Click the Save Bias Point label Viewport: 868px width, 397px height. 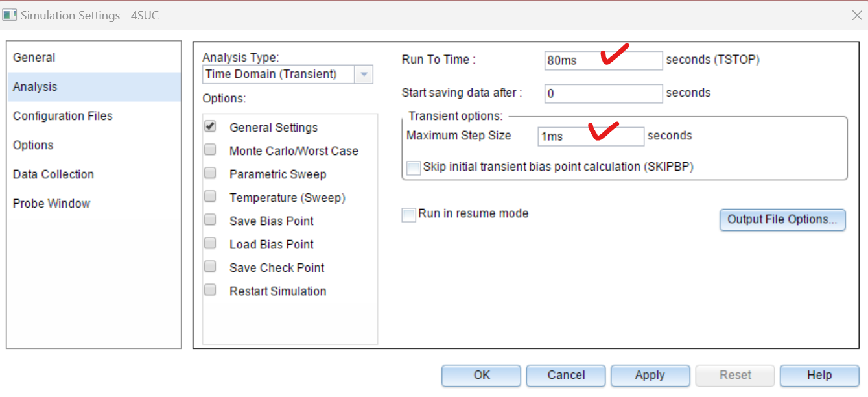coord(272,221)
